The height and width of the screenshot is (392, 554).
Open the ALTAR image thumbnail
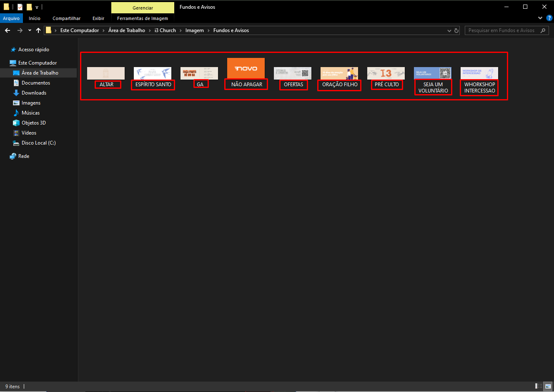click(106, 73)
